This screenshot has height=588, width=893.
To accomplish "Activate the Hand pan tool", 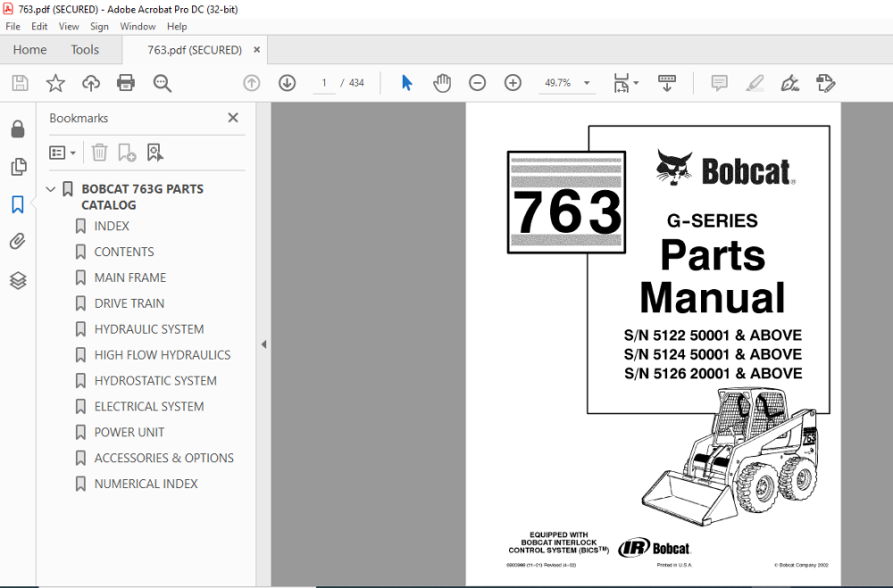I will click(442, 83).
